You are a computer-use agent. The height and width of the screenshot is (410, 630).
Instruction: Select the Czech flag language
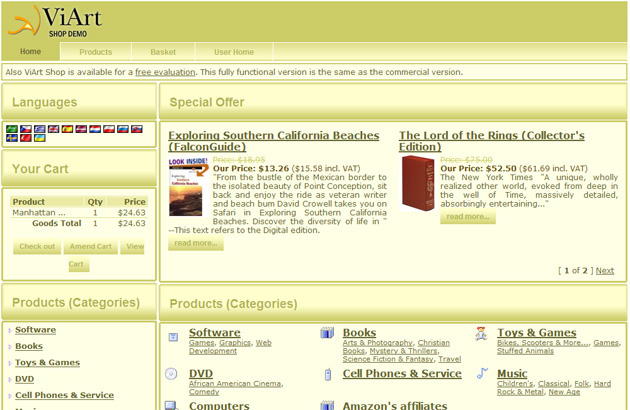tap(26, 129)
